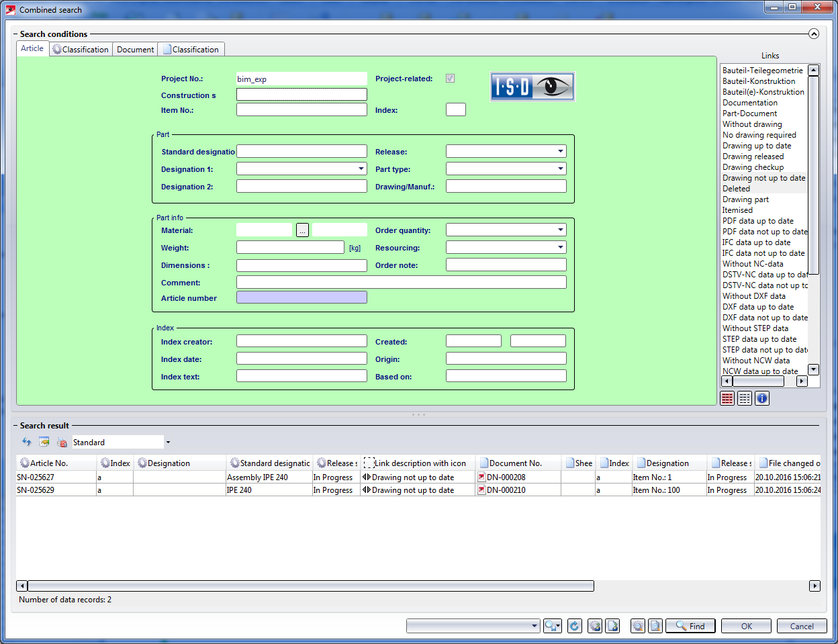Click the Standard designation column header
This screenshot has height=644, width=838.
269,463
